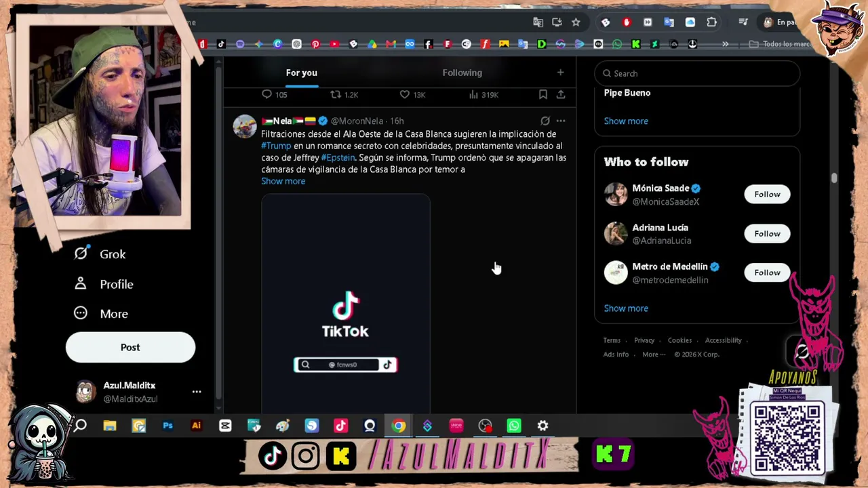868x488 pixels.
Task: Expand hidden bookmarks with the chevron
Action: [x=725, y=44]
